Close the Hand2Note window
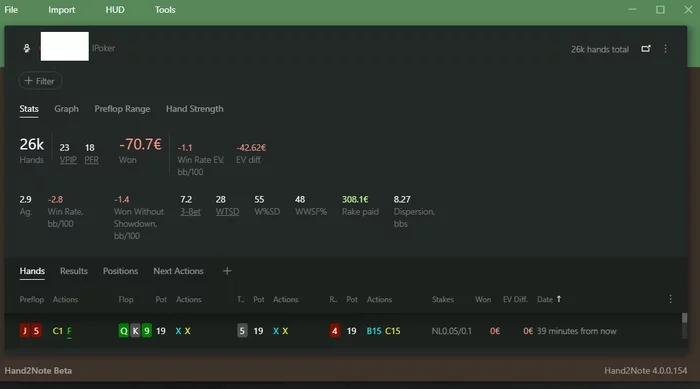This screenshot has width=700, height=389. (688, 9)
